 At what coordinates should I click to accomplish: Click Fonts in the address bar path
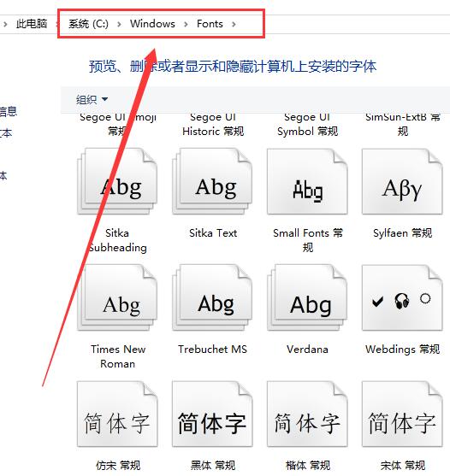tap(210, 24)
